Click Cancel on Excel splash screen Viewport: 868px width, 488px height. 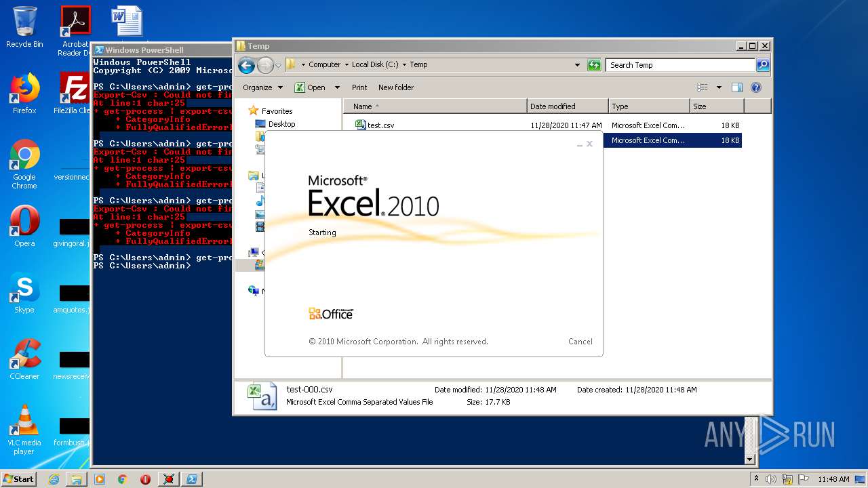(x=580, y=342)
